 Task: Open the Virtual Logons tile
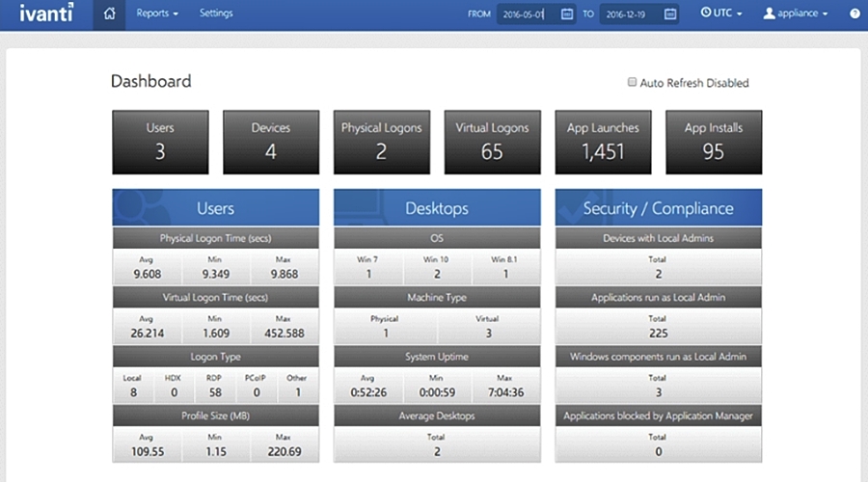tap(493, 143)
